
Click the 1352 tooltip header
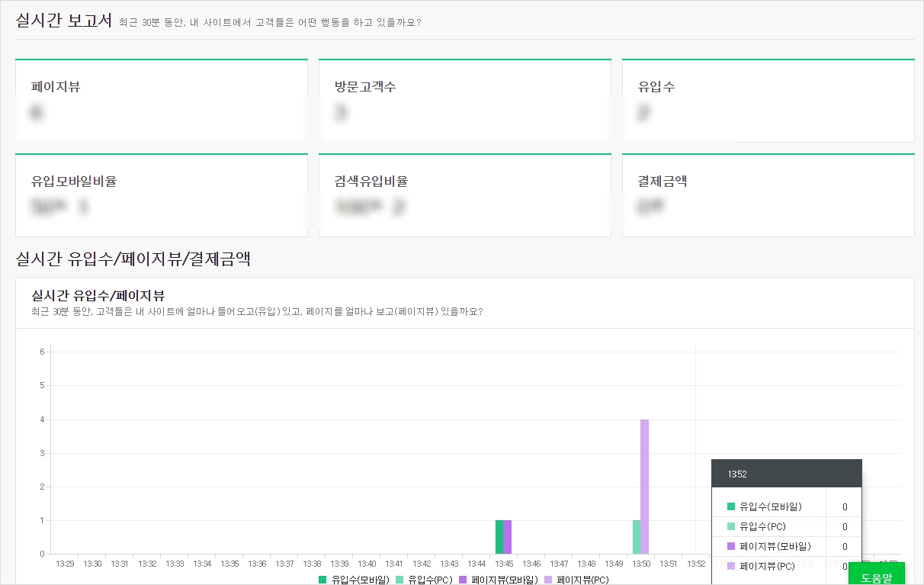click(x=787, y=474)
